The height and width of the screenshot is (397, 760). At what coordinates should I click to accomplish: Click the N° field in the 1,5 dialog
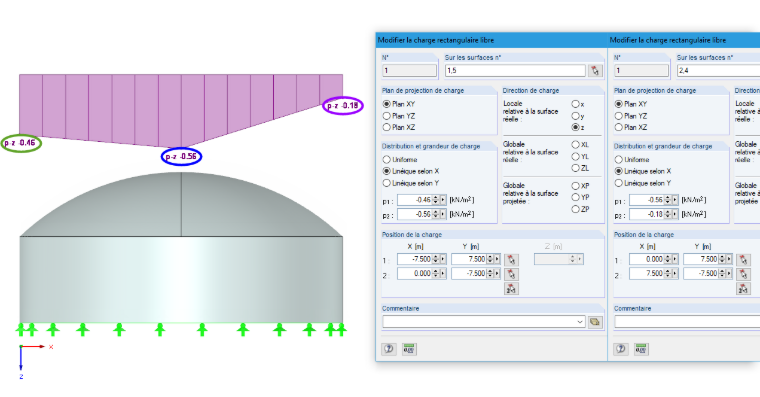click(409, 71)
